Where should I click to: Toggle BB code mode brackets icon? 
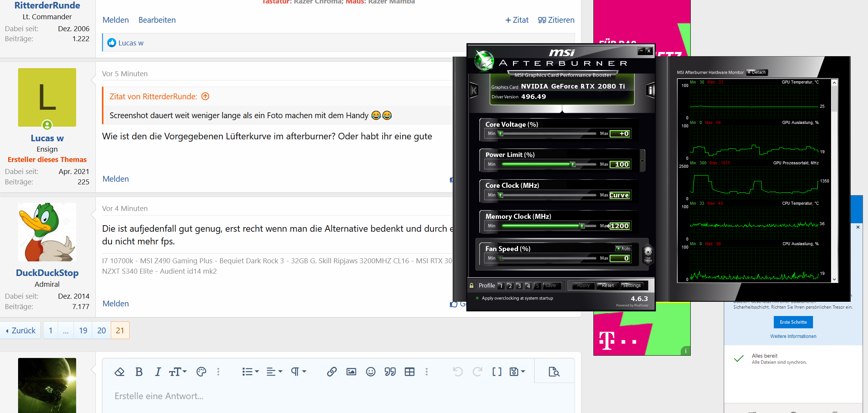point(497,371)
